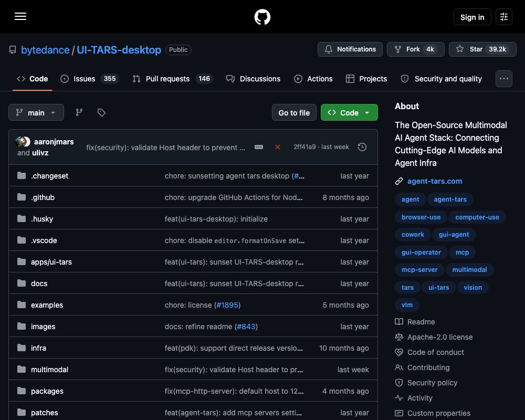Click the .github folder icon

tap(22, 197)
